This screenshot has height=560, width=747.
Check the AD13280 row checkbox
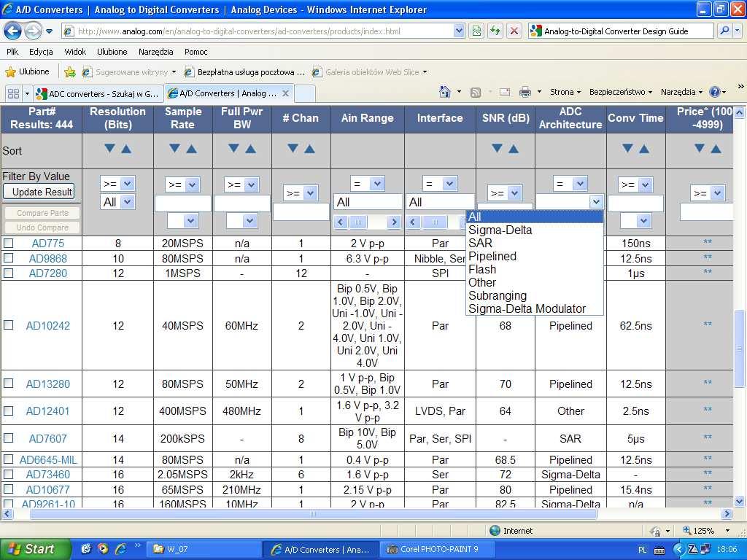tap(9, 384)
